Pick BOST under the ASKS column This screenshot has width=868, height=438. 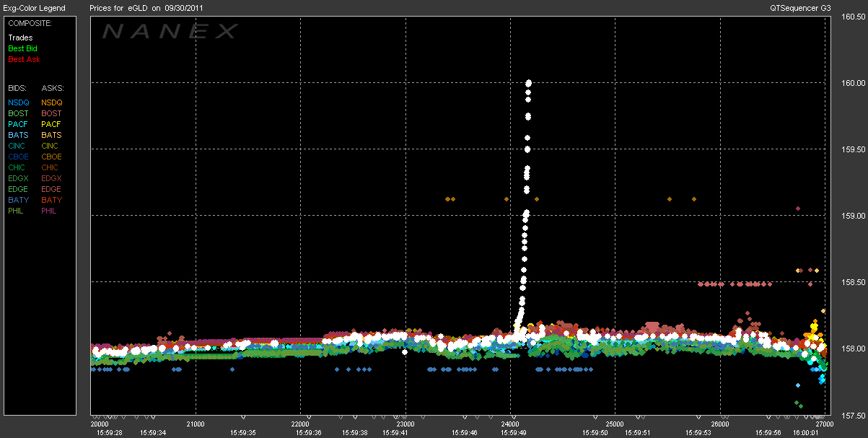pyautogui.click(x=52, y=113)
